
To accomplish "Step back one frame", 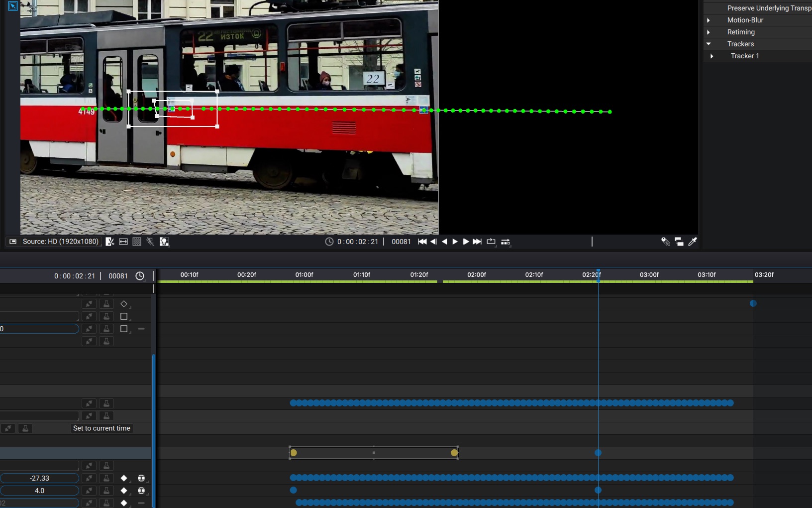I will pyautogui.click(x=433, y=242).
